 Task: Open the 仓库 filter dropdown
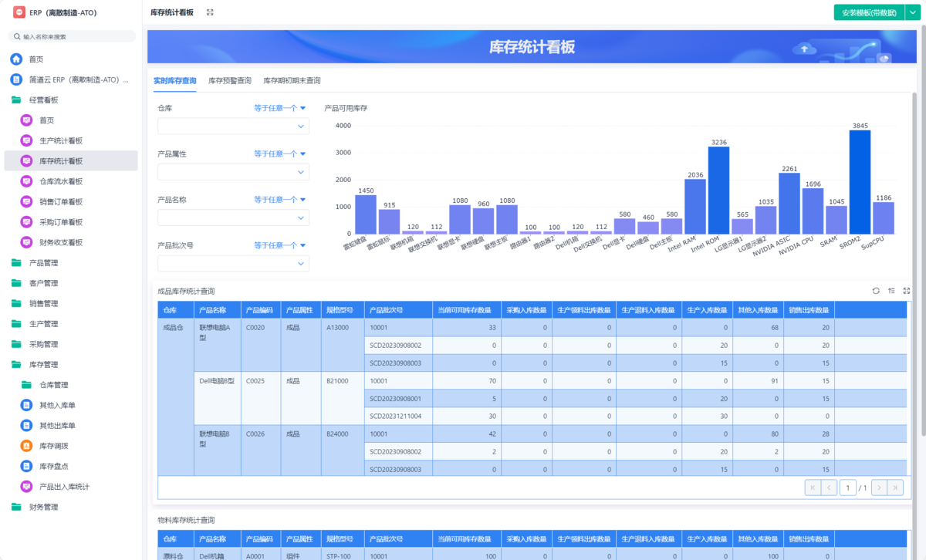point(233,127)
